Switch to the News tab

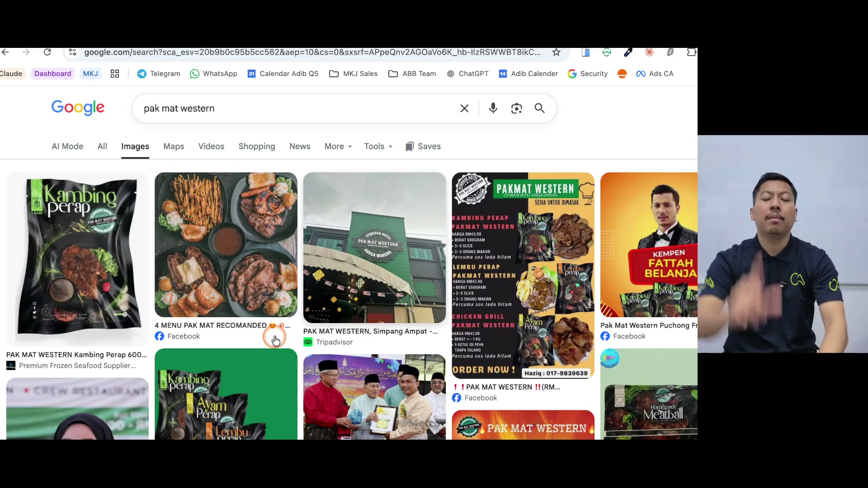[300, 146]
